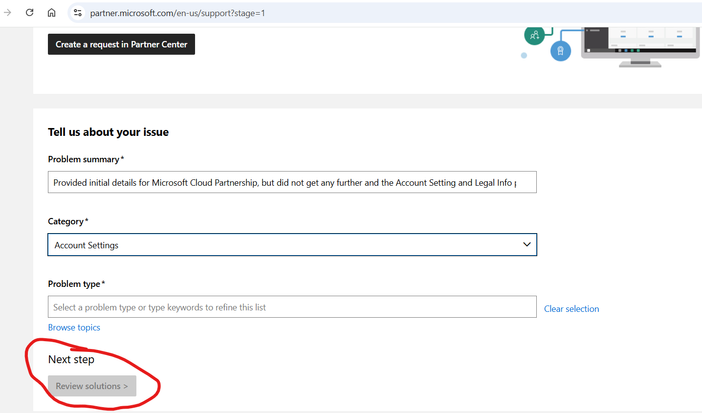This screenshot has height=413, width=702.
Task: Go to the browser home page icon
Action: [51, 13]
